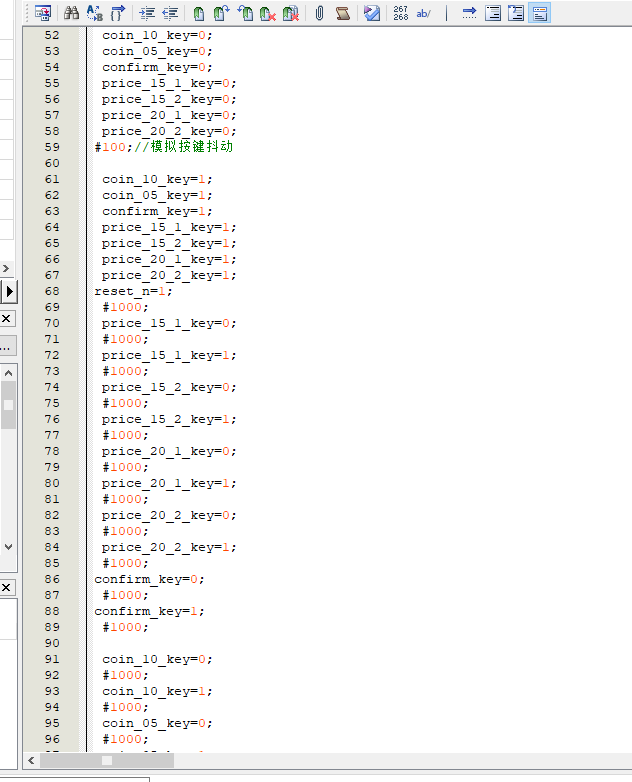This screenshot has height=782, width=632.
Task: Click line 59 '#100;' comment line
Action: [x=164, y=147]
